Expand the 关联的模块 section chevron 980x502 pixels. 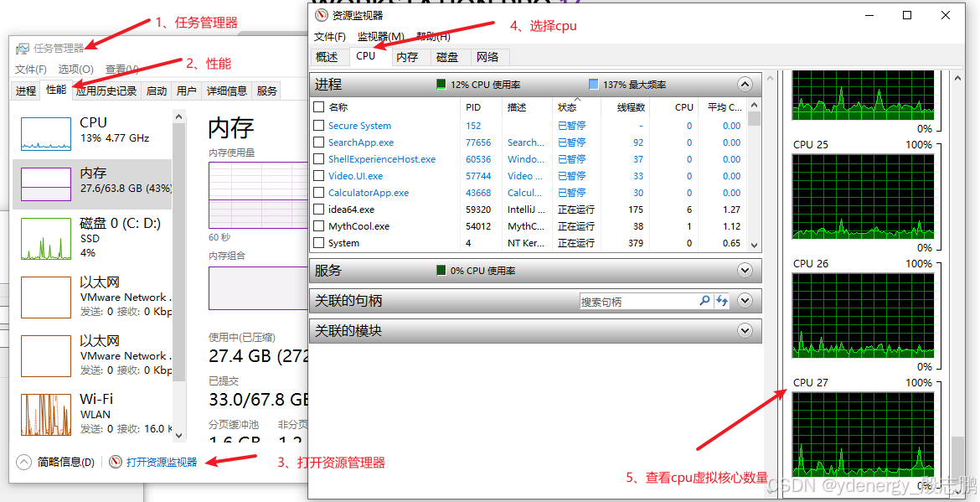745,331
